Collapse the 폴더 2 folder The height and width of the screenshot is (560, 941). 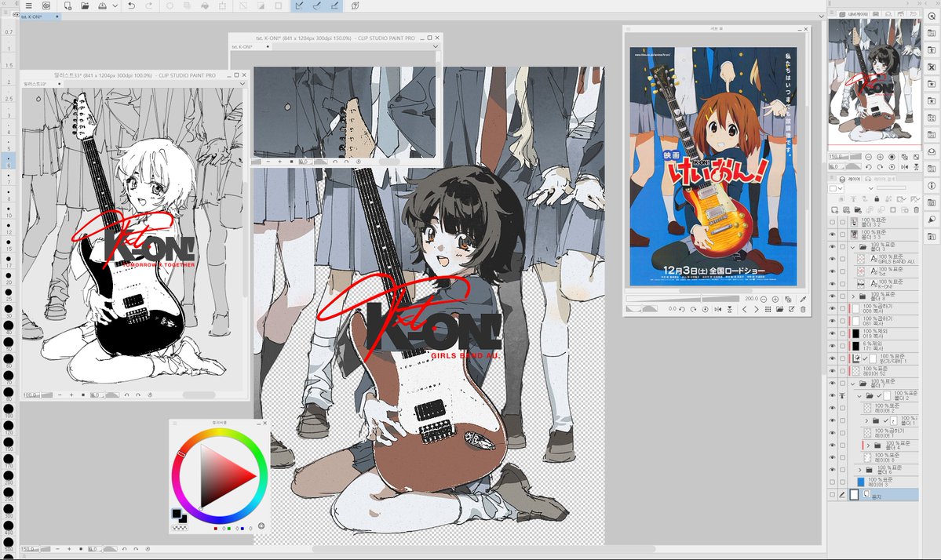pyautogui.click(x=859, y=396)
